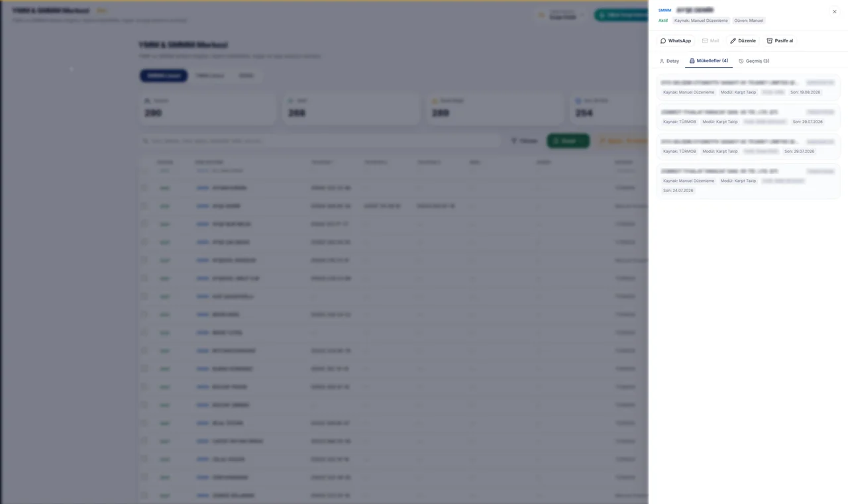The image size is (848, 504).
Task: Click the Son: 19.08.2026 date chip
Action: [805, 92]
